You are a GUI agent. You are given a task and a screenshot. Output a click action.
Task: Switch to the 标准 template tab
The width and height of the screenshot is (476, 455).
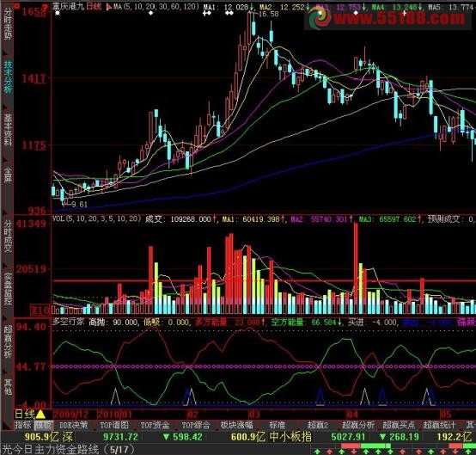tap(278, 425)
